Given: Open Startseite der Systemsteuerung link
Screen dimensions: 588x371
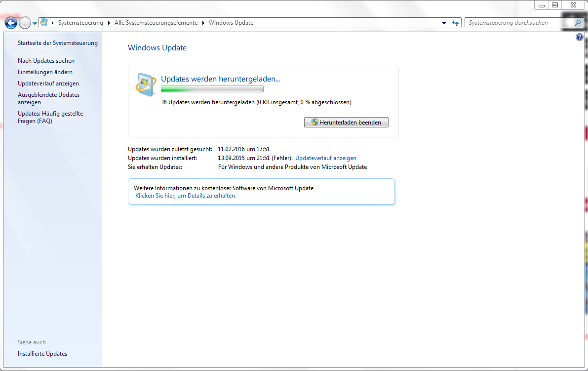Looking at the screenshot, I should point(58,43).
